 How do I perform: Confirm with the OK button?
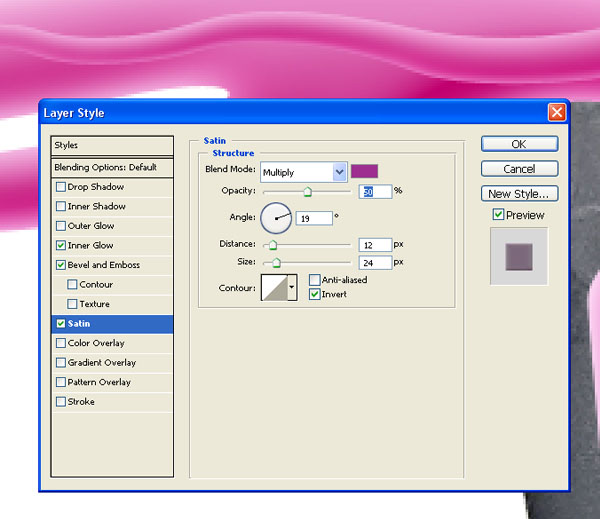[x=519, y=144]
